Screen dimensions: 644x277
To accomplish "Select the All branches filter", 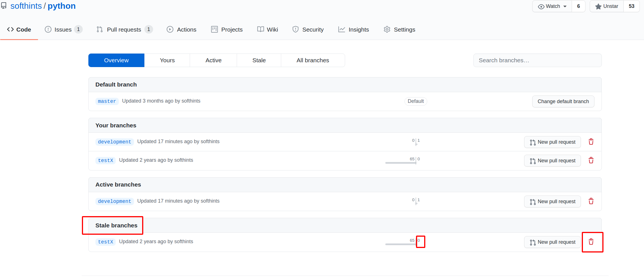I will 313,60.
